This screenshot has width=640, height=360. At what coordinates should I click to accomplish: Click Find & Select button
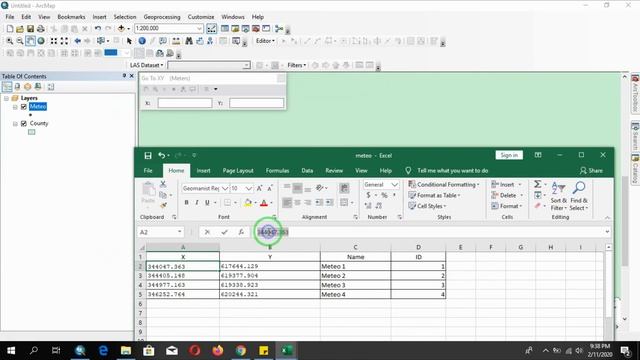coord(579,196)
